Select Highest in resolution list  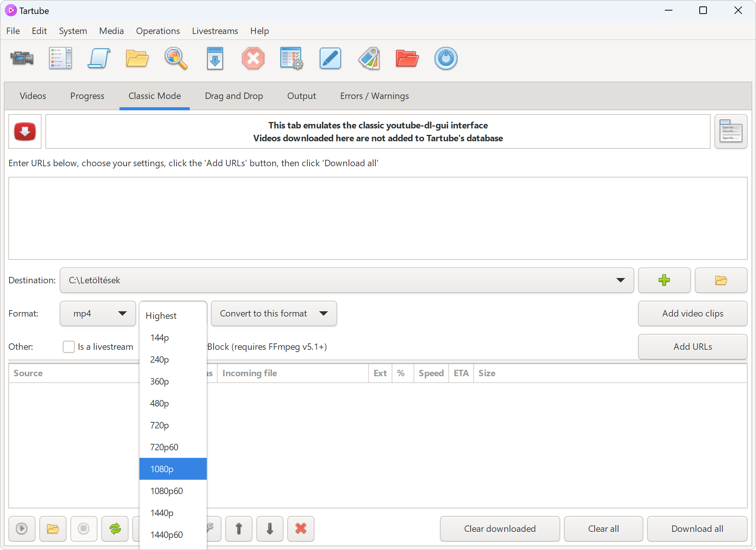tap(173, 316)
